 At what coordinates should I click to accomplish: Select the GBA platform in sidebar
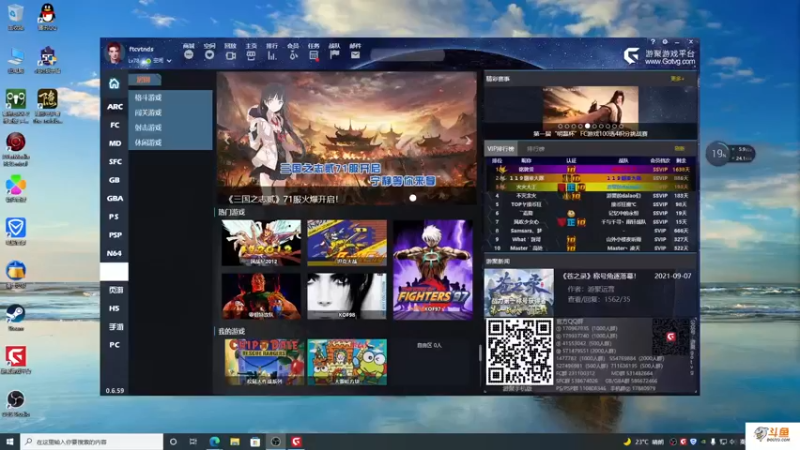[x=114, y=198]
